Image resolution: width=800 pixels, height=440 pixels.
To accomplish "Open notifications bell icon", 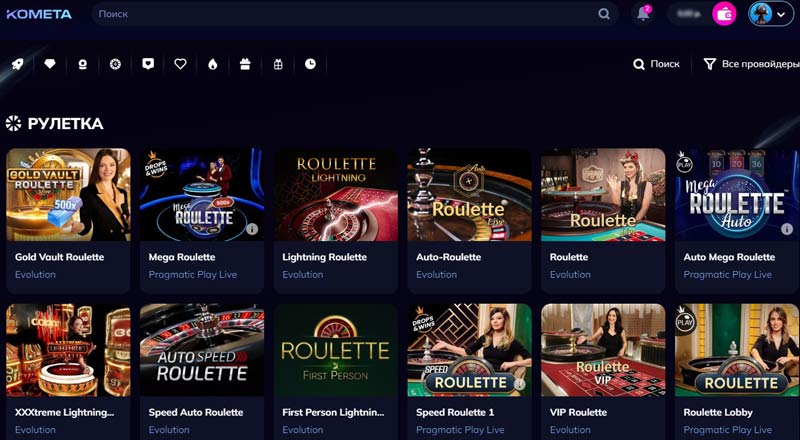I will (x=643, y=14).
